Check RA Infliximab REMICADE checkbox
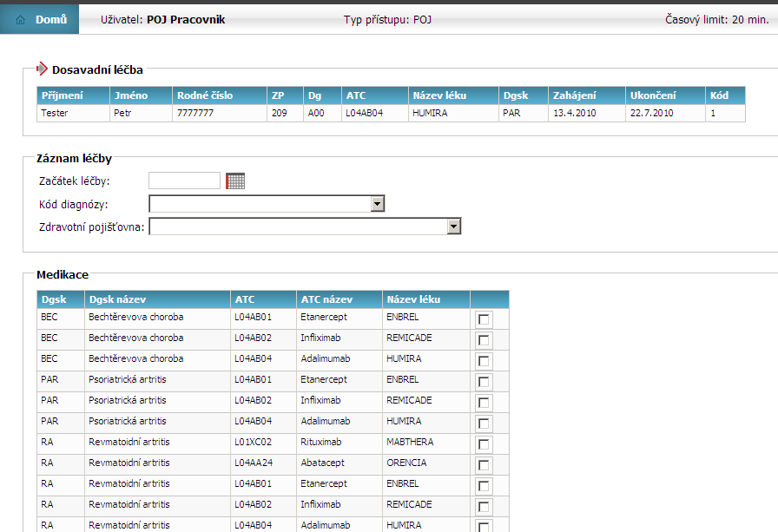778x532 pixels. (x=484, y=507)
